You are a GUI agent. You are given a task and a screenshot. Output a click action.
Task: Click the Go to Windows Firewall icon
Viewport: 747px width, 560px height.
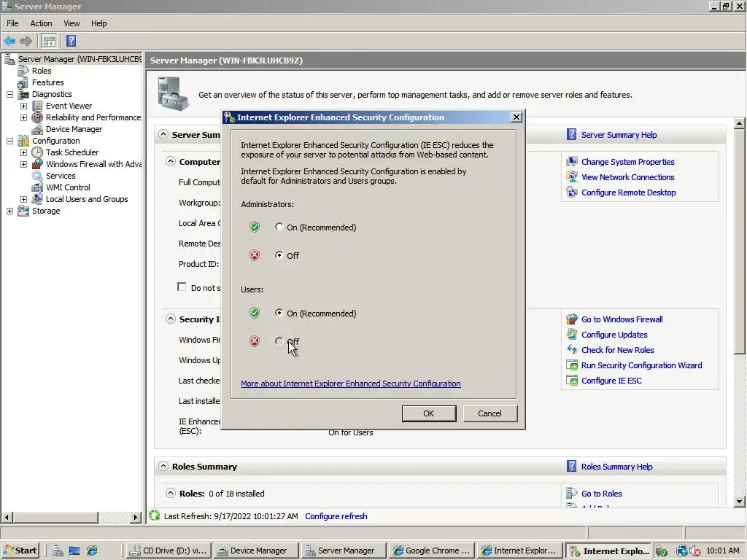click(572, 319)
